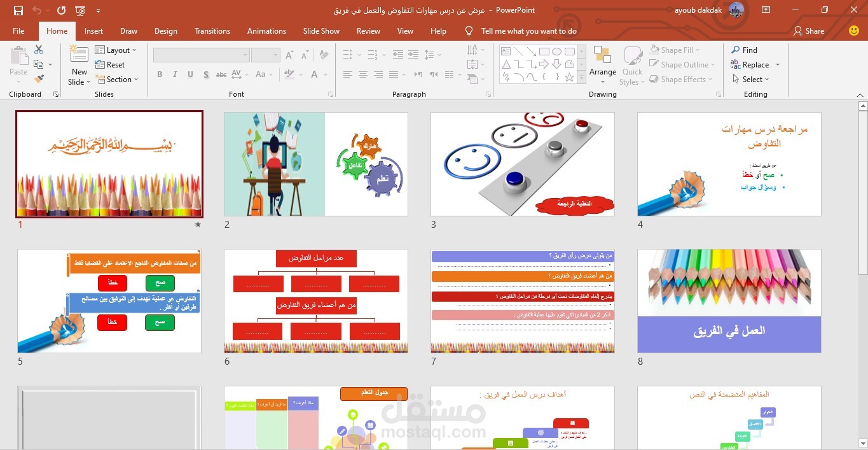Toggle Align Left paragraph alignment
Screen dimensions: 868x450
347,74
